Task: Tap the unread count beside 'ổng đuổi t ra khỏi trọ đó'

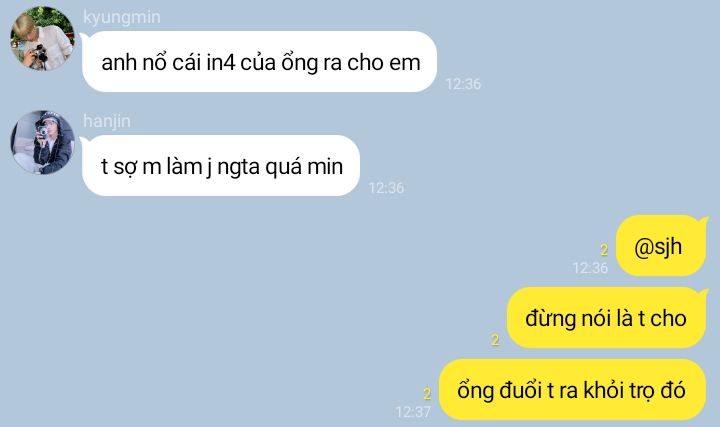Action: coord(427,393)
